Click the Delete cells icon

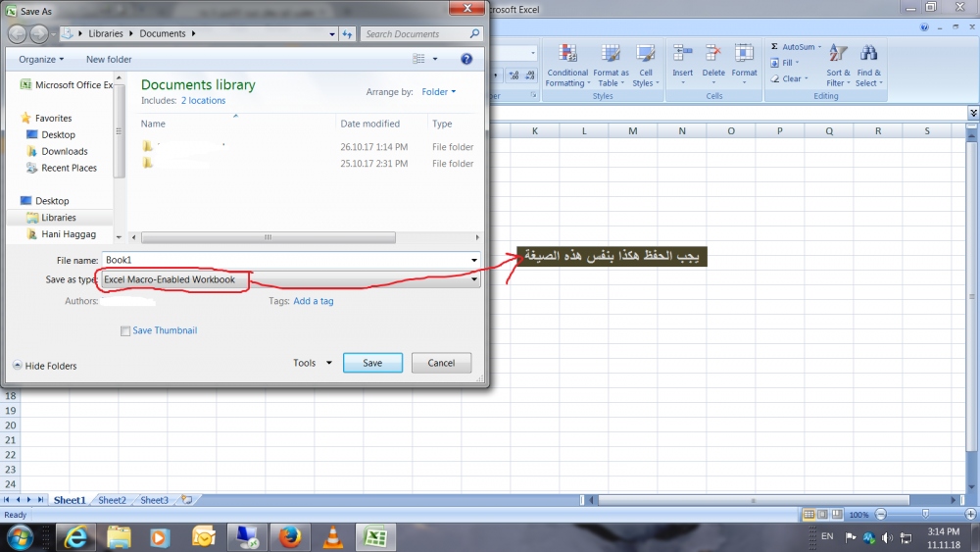pyautogui.click(x=713, y=53)
